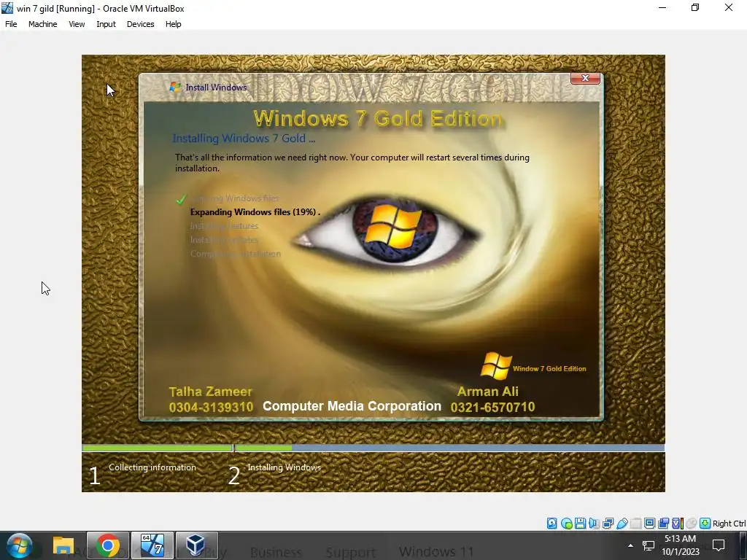747x560 pixels.
Task: Click the display settings status icon
Action: click(649, 524)
